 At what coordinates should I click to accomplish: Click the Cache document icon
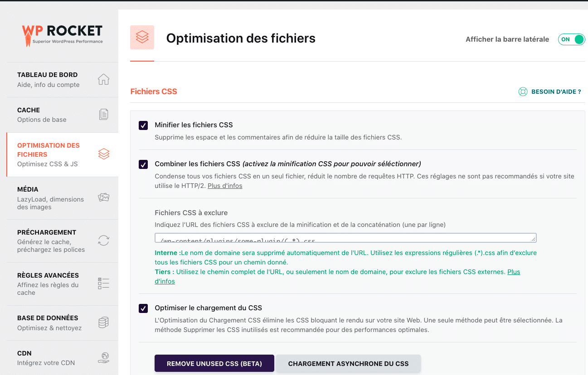(x=103, y=114)
